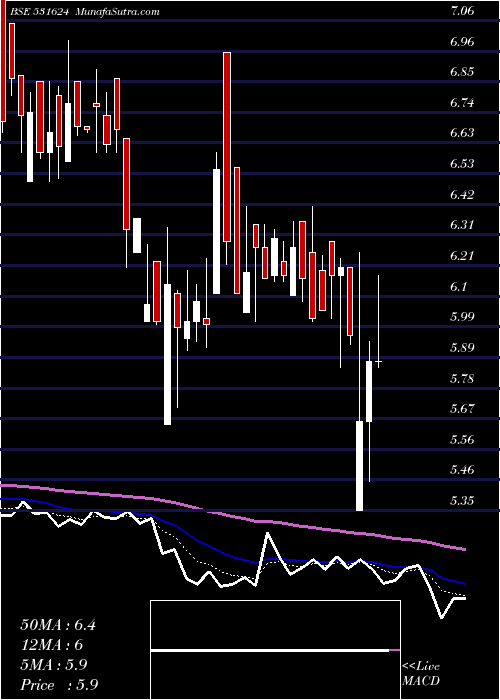Click the 6.74 price axis label

[x=462, y=104]
